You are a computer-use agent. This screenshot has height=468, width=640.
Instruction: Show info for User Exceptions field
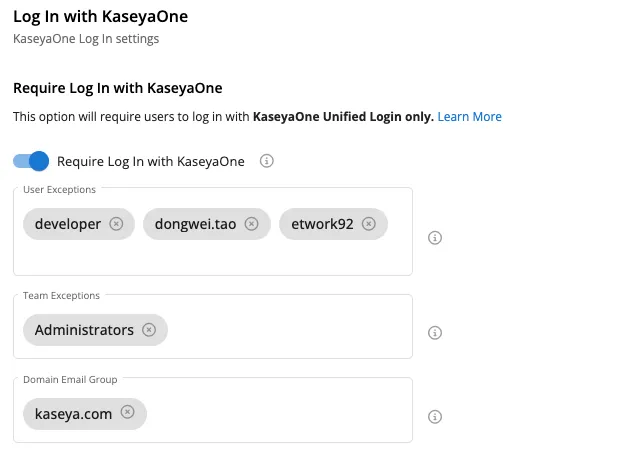(435, 238)
